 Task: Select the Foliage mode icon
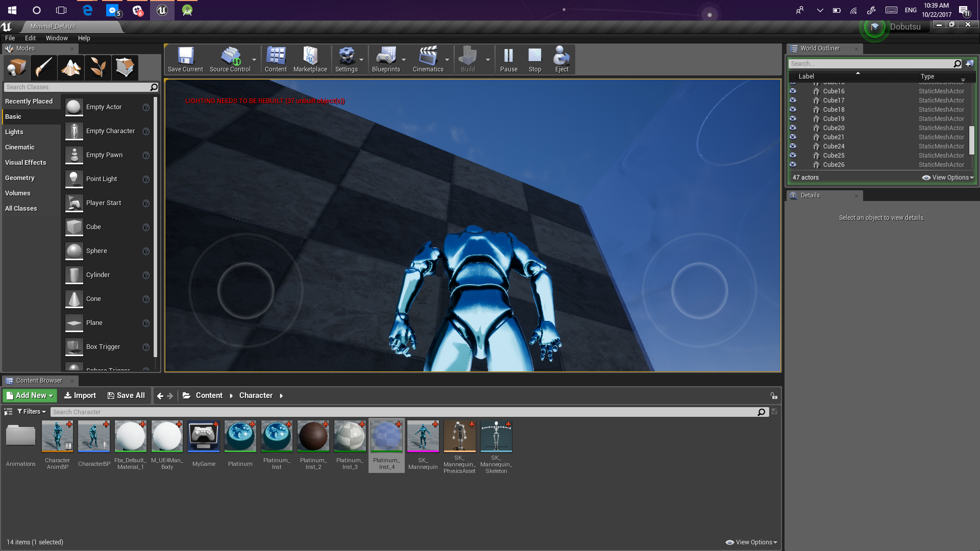(97, 67)
